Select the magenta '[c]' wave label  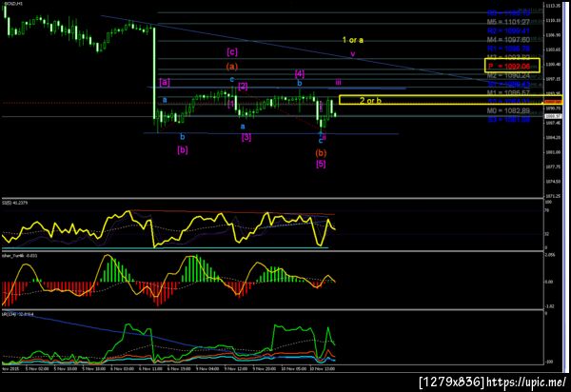[232, 51]
